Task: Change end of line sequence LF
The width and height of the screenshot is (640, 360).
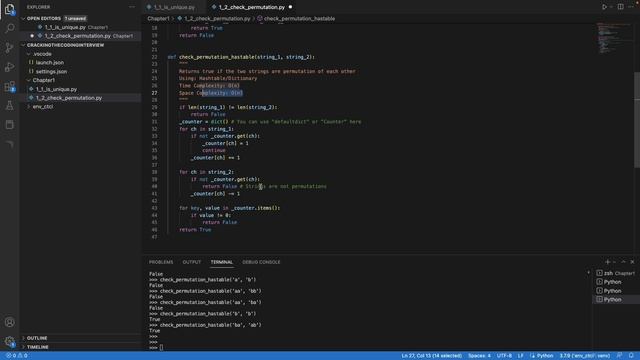Action: pyautogui.click(x=520, y=356)
